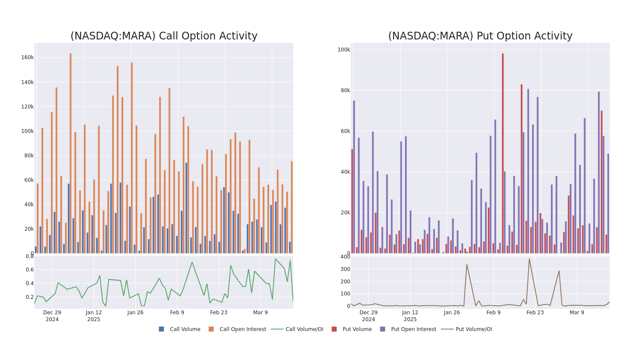Click 'Jan 26' date under put chart
The height and width of the screenshot is (343, 644).
pos(452,313)
